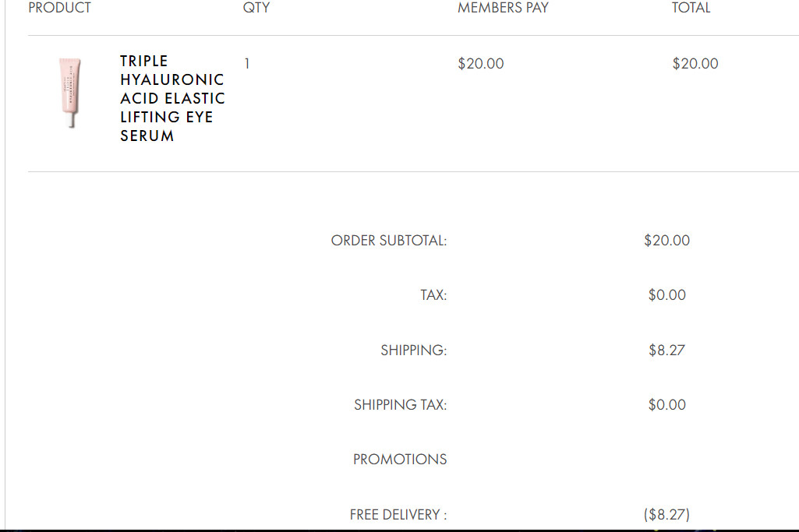Click the TAX label
Image resolution: width=799 pixels, height=532 pixels.
(x=433, y=294)
